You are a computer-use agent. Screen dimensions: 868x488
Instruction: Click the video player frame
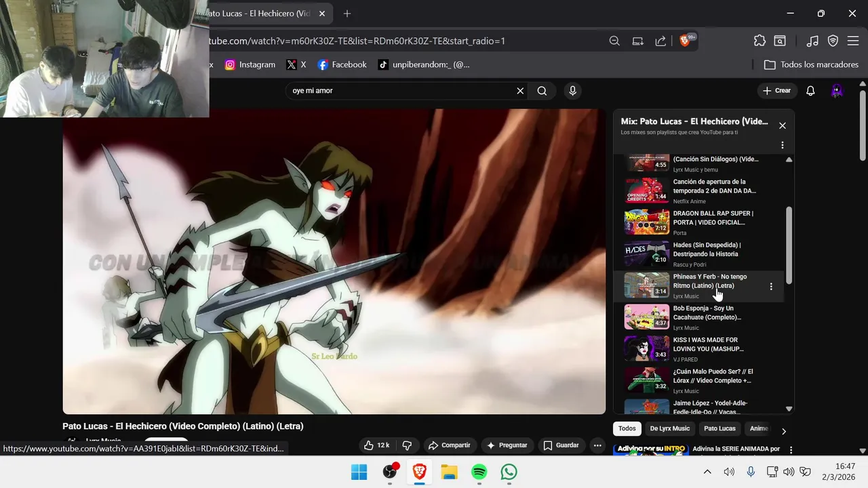[334, 261]
